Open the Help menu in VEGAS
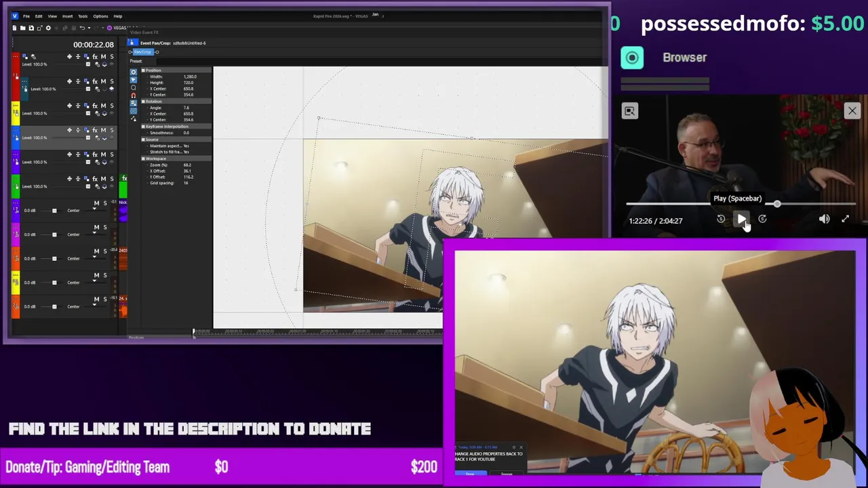This screenshot has width=868, height=488. click(x=118, y=16)
